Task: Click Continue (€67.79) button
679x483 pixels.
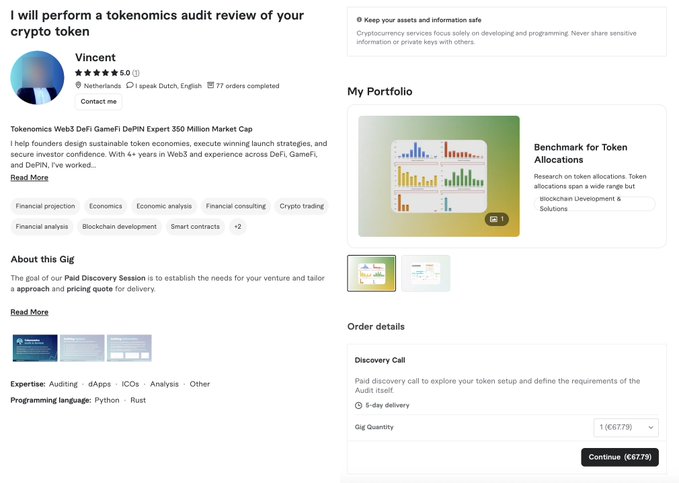Action: point(619,457)
